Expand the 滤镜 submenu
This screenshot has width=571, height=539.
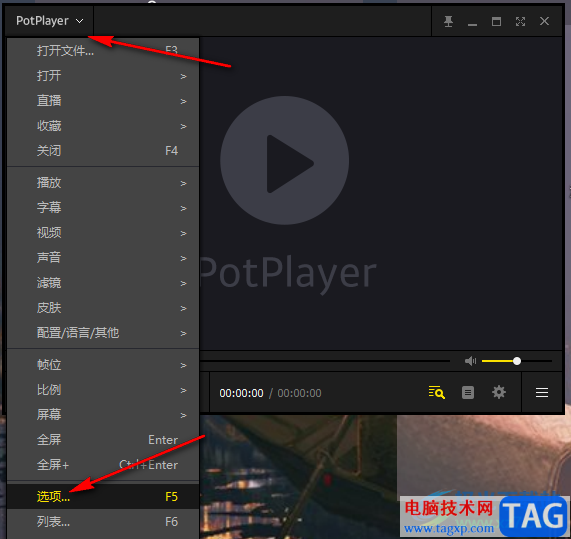point(103,283)
